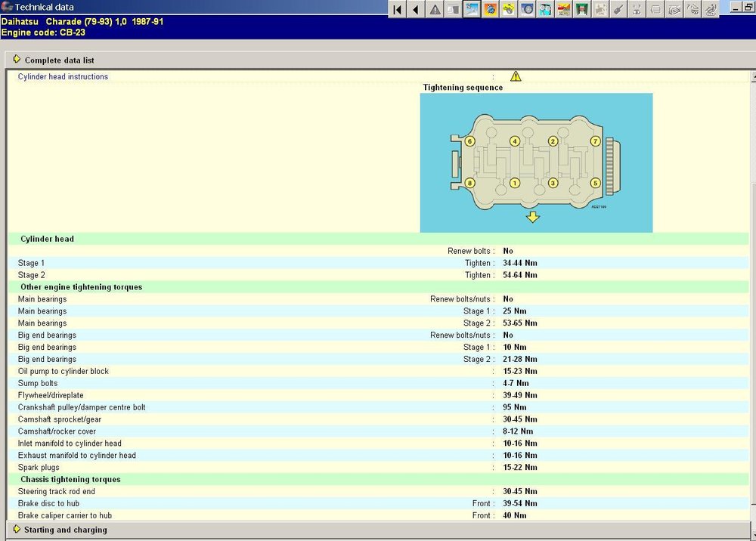Select the 'Brake disc to hub' row

coord(379,504)
